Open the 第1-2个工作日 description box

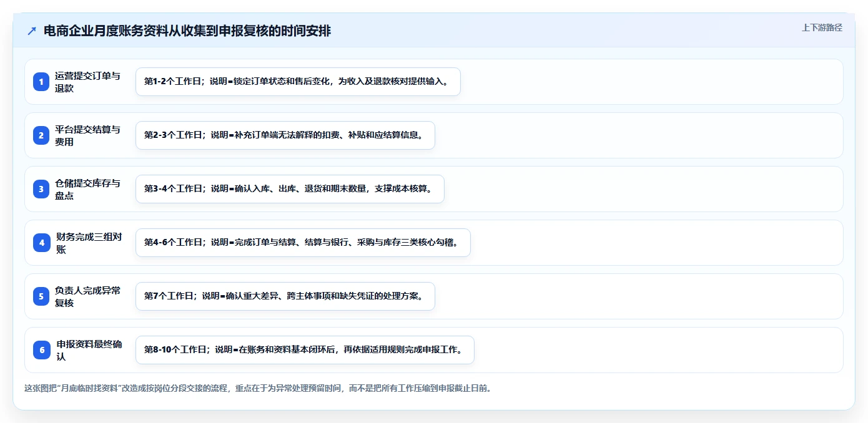point(298,82)
